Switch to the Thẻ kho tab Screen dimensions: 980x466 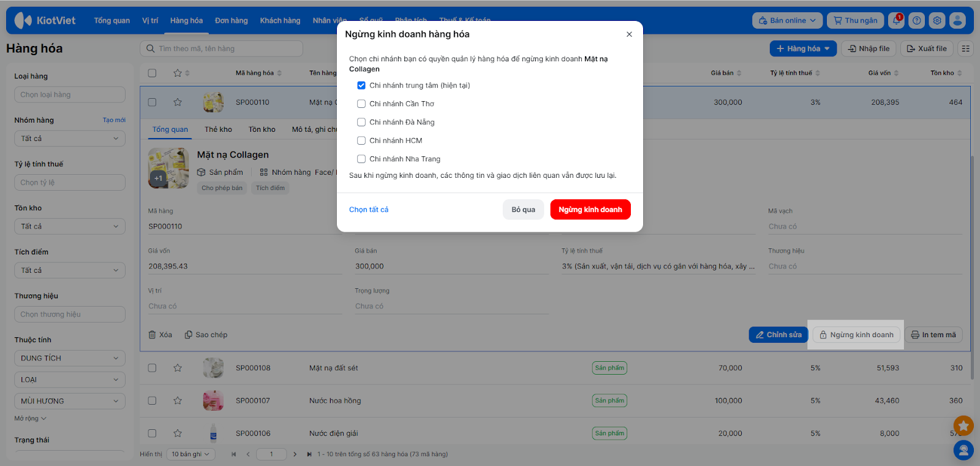point(218,129)
